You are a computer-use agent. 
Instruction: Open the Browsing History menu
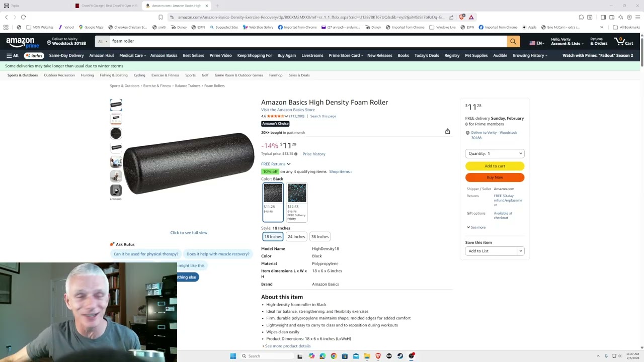pos(530,55)
